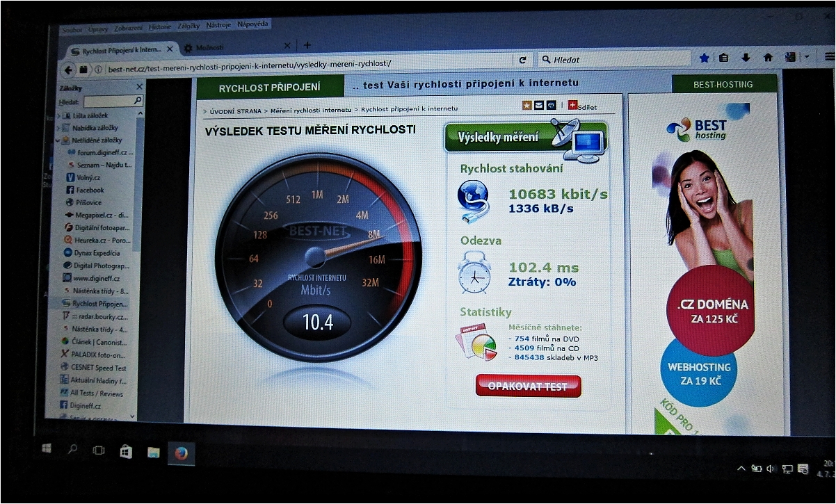Open the Firefox downloads arrow icon
This screenshot has height=504, width=836.
pyautogui.click(x=746, y=58)
